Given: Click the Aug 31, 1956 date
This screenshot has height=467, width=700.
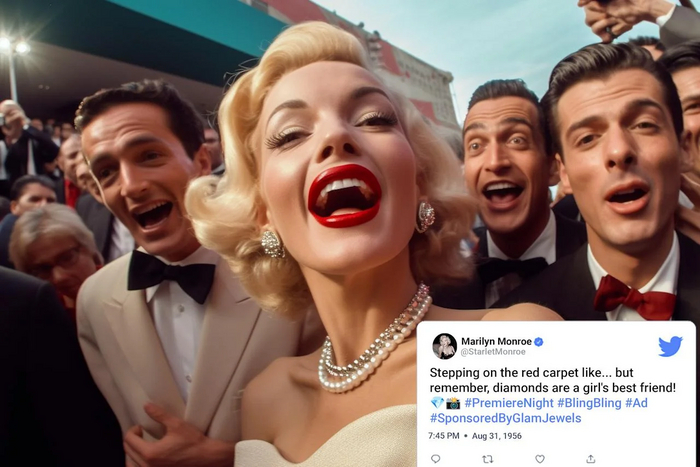Looking at the screenshot, I should pyautogui.click(x=496, y=436).
